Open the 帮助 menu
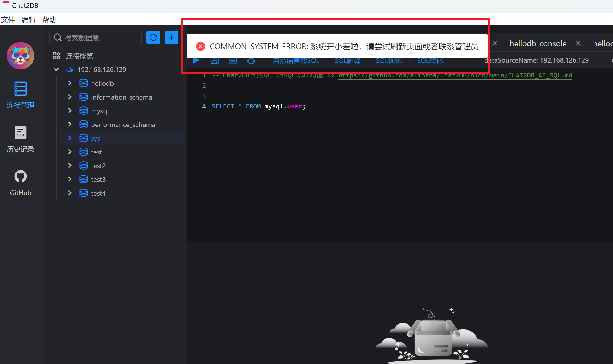The image size is (613, 364). pyautogui.click(x=49, y=19)
